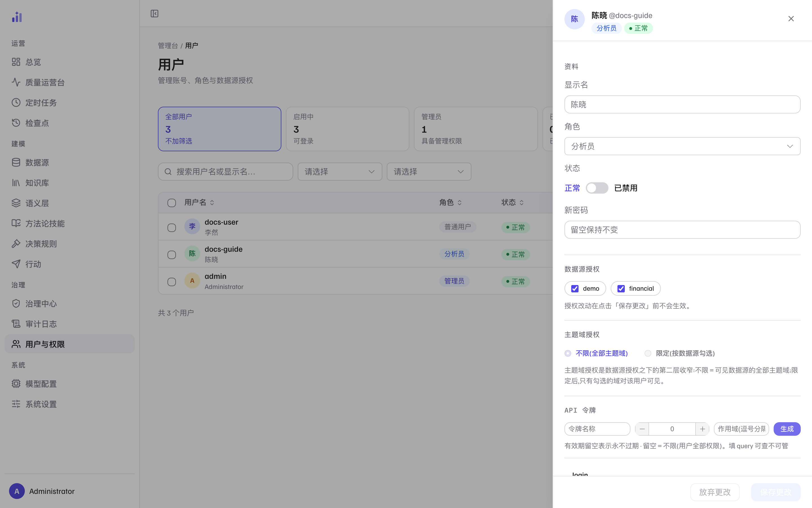Image resolution: width=812 pixels, height=508 pixels.
Task: Increase token validity with plus stepper
Action: [x=702, y=429]
